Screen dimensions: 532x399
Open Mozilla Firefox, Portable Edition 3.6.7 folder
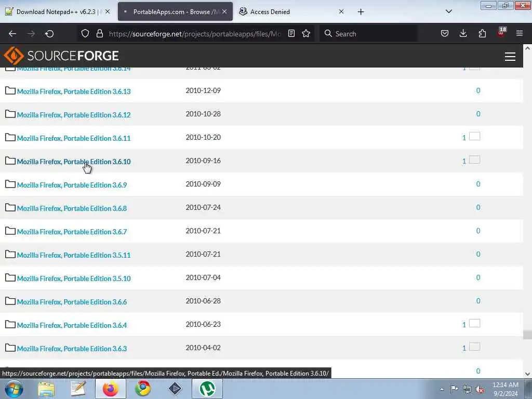pyautogui.click(x=72, y=232)
